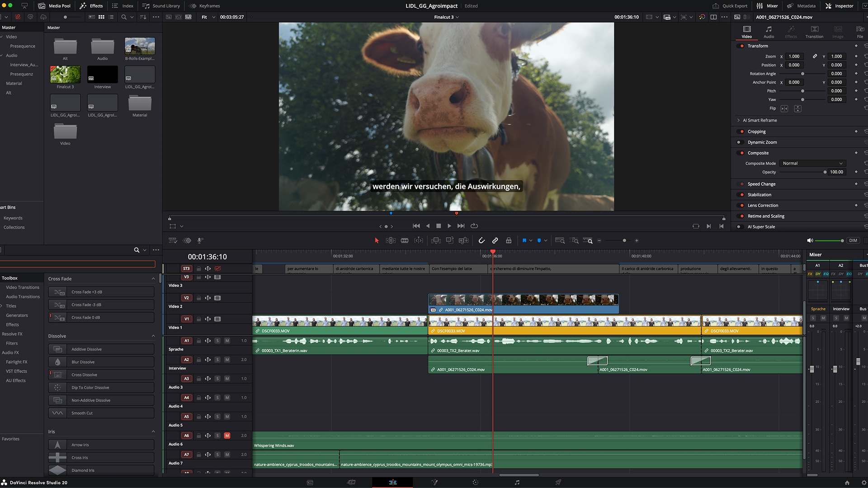Screen dimensions: 868x488
Task: Switch to the inspector Audio tab
Action: [x=769, y=32]
